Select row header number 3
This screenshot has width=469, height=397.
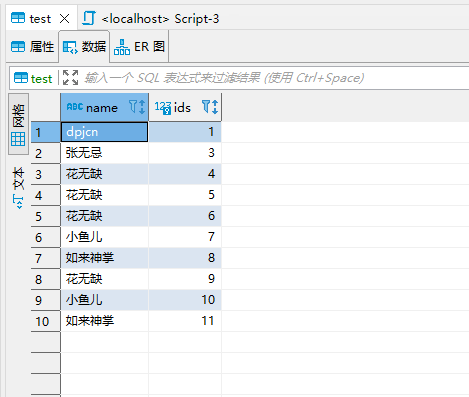tap(46, 174)
